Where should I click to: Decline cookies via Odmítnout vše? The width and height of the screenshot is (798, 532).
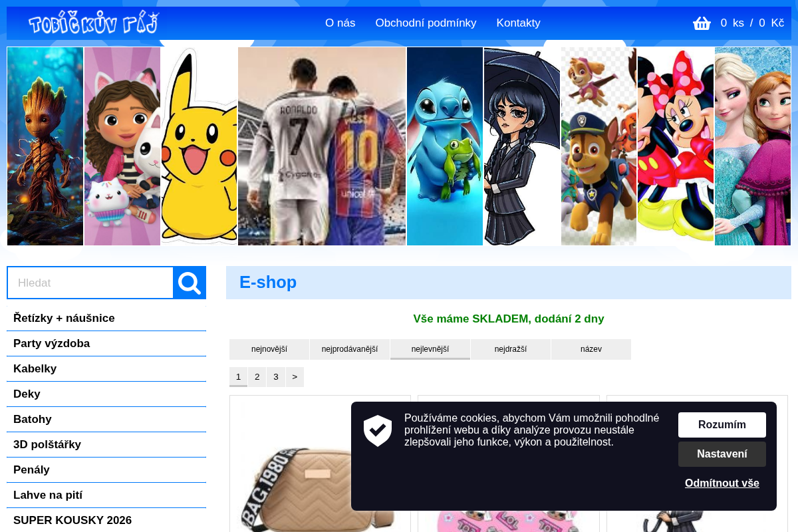tap(722, 483)
